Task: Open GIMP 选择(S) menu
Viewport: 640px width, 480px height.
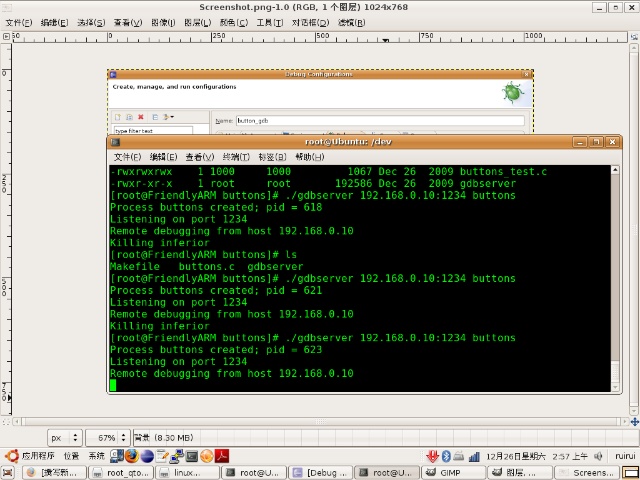Action: pyautogui.click(x=91, y=23)
